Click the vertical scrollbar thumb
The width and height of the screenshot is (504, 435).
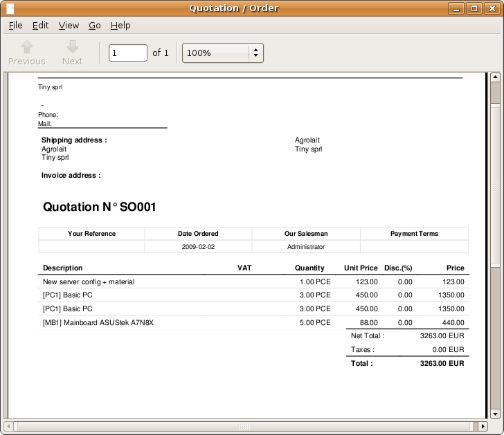(x=495, y=183)
